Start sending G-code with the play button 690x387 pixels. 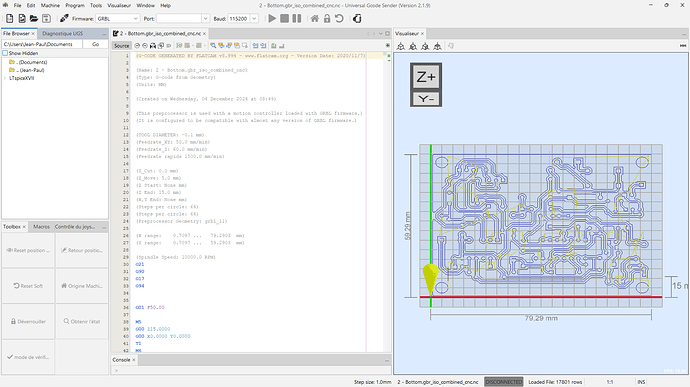click(x=272, y=18)
